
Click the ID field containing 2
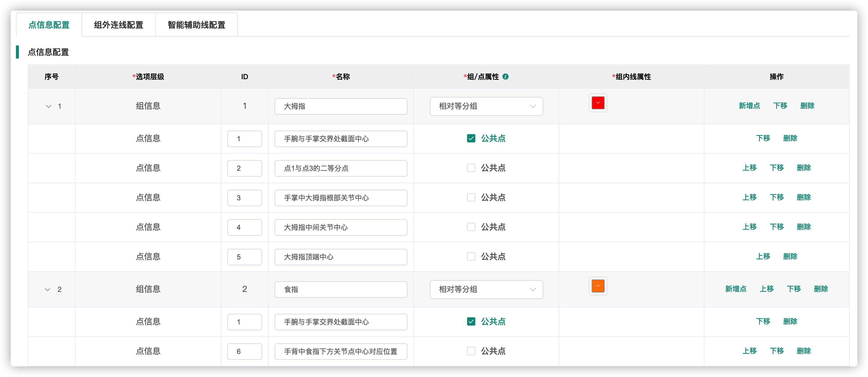[245, 168]
